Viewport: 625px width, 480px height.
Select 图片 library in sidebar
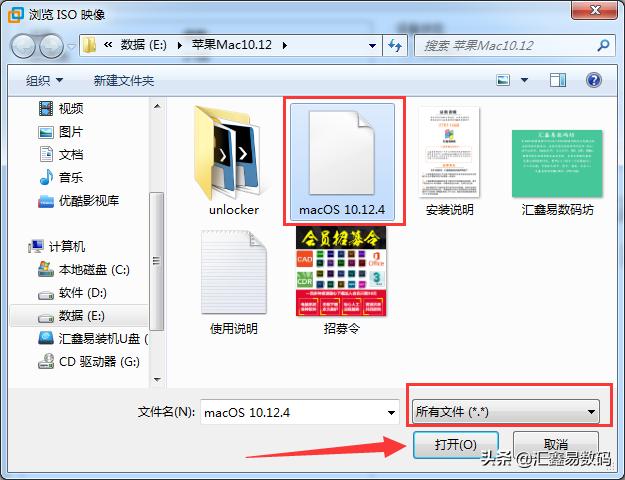pos(61,132)
